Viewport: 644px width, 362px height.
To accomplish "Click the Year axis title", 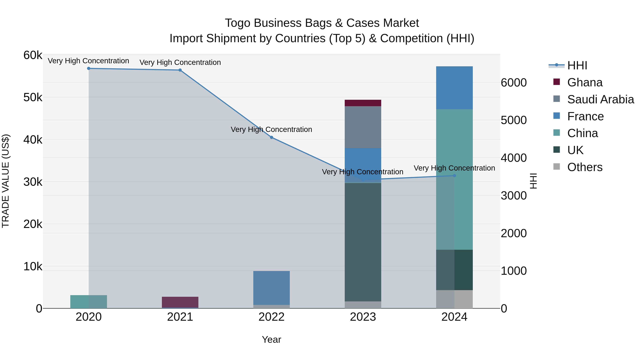I will [x=272, y=340].
